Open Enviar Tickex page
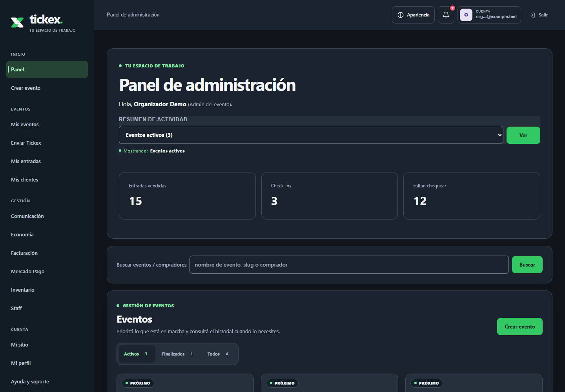This screenshot has width=565, height=392. pos(47,143)
